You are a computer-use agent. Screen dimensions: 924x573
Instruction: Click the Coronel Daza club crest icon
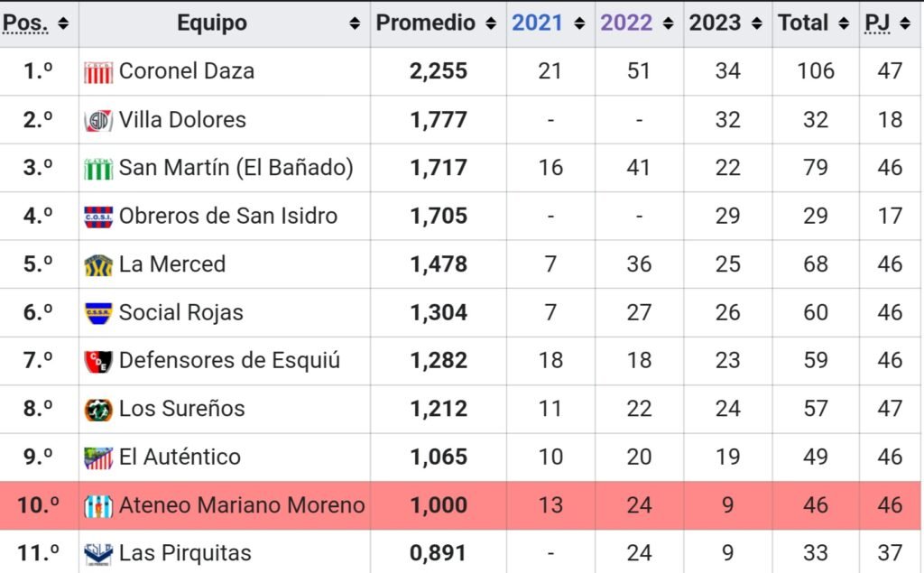coord(97,72)
